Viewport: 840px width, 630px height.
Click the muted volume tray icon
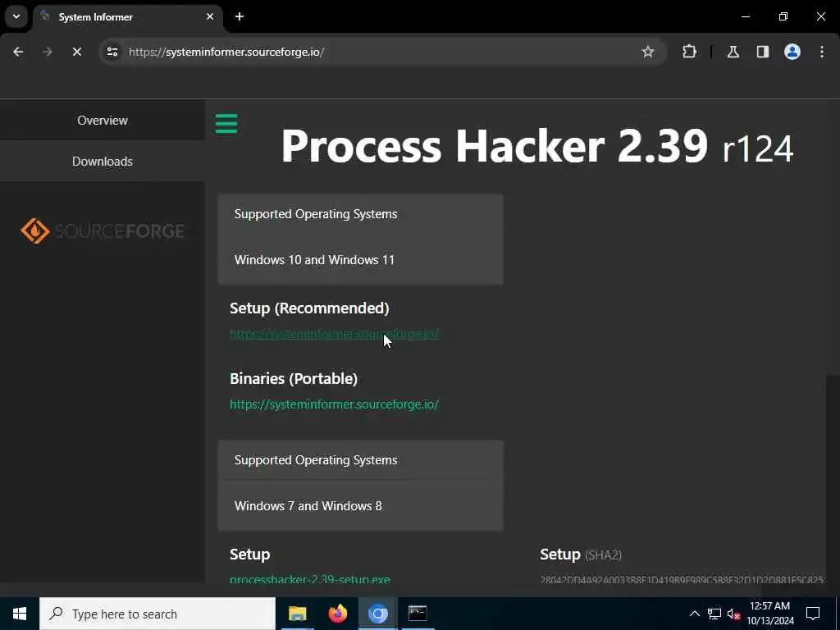pos(733,614)
